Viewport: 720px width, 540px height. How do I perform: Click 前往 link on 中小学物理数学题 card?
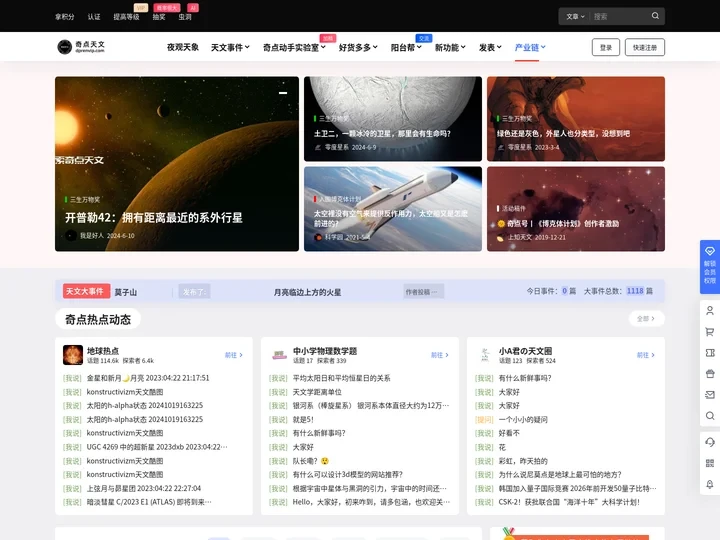pos(440,355)
